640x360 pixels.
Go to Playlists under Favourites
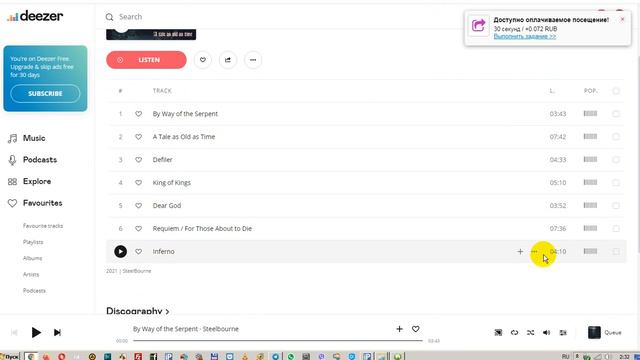33,242
